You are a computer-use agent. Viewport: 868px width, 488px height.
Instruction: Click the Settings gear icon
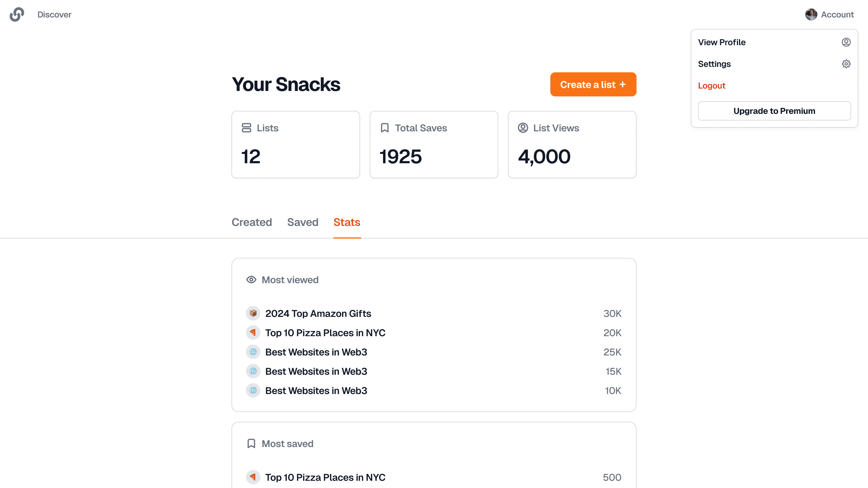pyautogui.click(x=846, y=64)
